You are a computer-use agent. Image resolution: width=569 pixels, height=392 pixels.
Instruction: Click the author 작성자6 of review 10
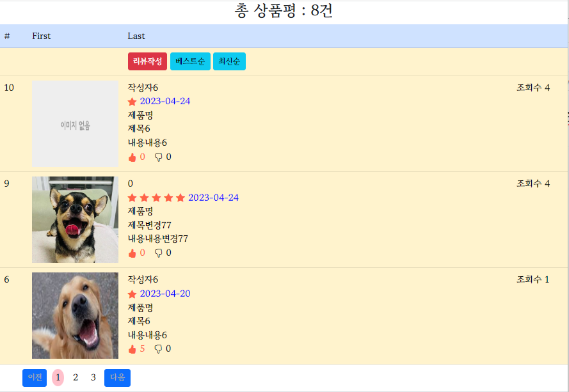(143, 88)
